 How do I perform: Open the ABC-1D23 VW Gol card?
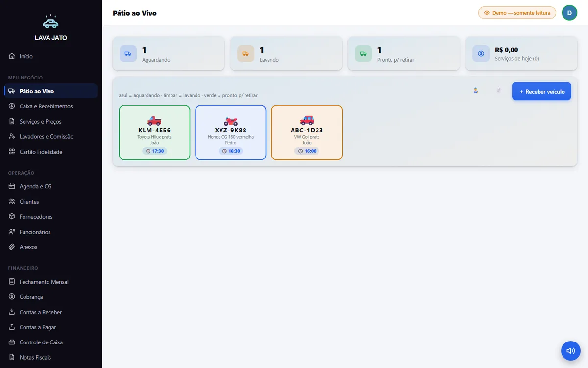pyautogui.click(x=307, y=132)
